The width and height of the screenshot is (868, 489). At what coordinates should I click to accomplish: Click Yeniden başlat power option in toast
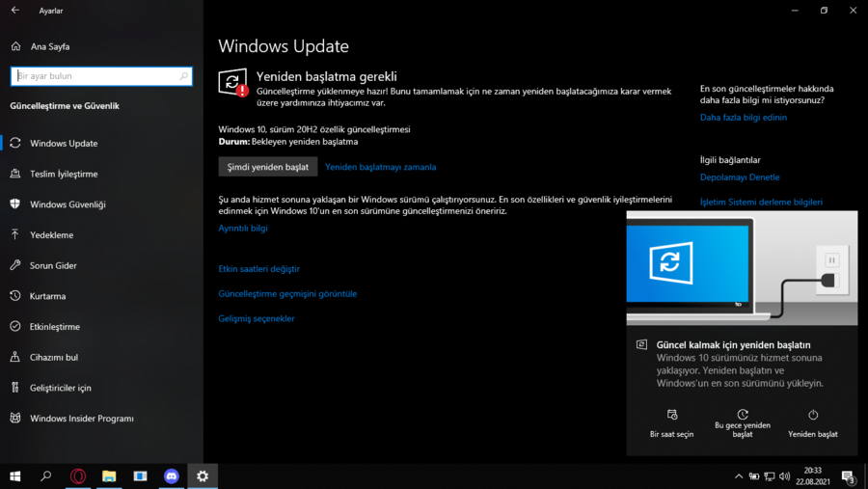pos(813,423)
